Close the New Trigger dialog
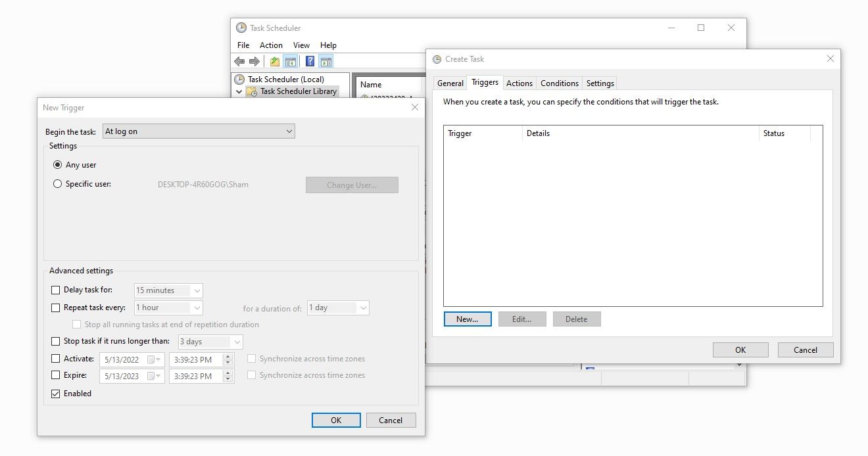Viewport: 868px width, 456px height. (x=415, y=107)
